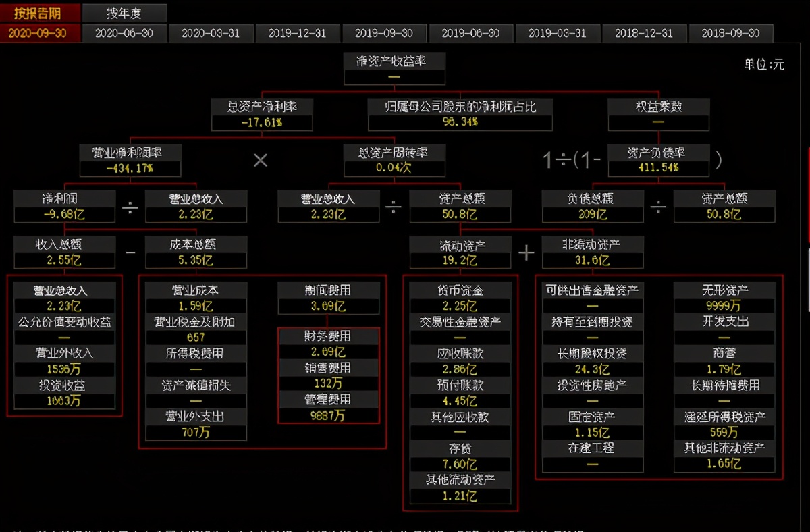The width and height of the screenshot is (810, 532).
Task: Open the 流动资产 breakdown
Action: [460, 252]
